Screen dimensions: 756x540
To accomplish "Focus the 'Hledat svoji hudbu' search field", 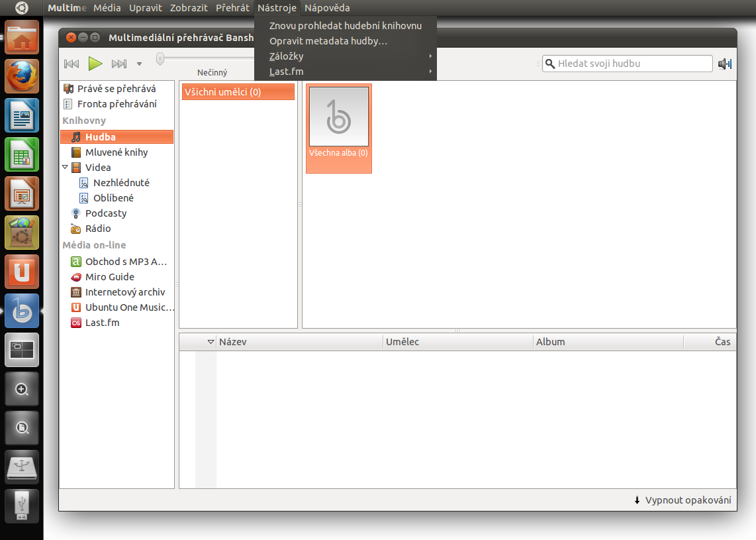I will 628,64.
